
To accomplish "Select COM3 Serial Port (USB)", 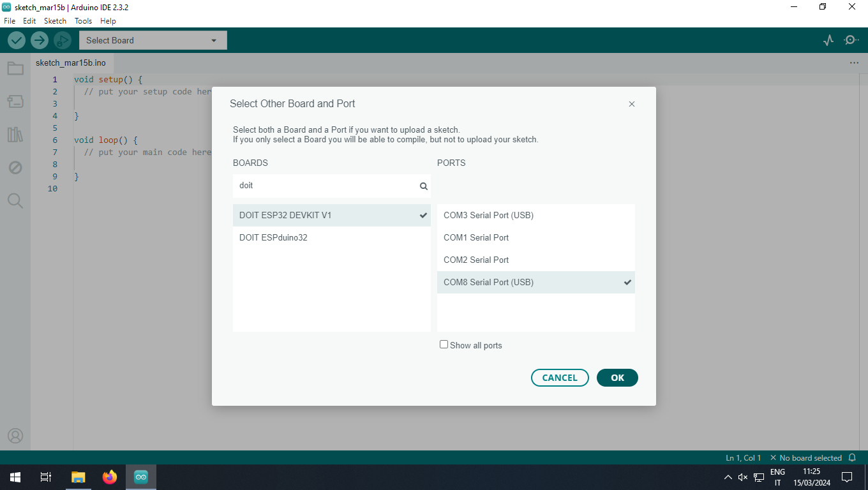I will [536, 215].
